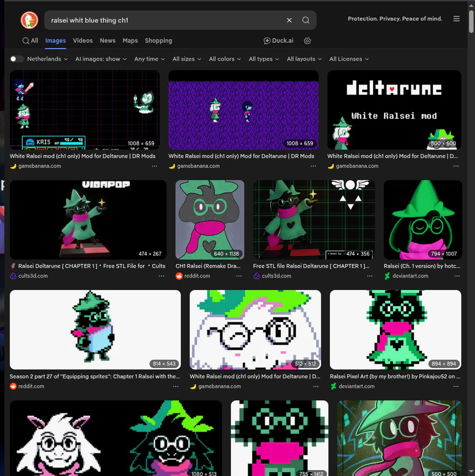475x476 pixels.
Task: Open Ralsei (Ch. 1 version) by hotc... link
Action: tap(422, 266)
